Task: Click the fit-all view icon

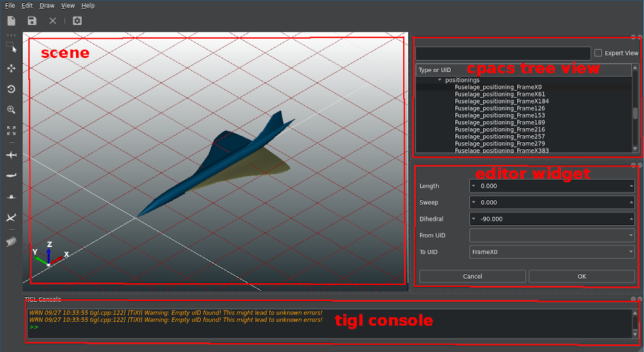Action: pos(11,131)
